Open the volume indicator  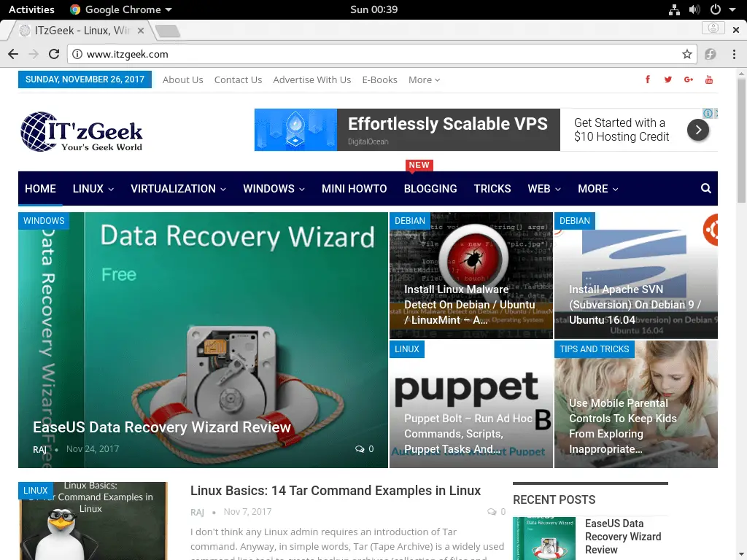[694, 9]
